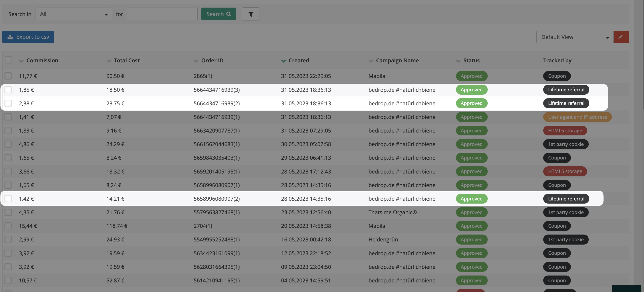Image resolution: width=644 pixels, height=292 pixels.
Task: Click the Created column header label
Action: pos(299,60)
